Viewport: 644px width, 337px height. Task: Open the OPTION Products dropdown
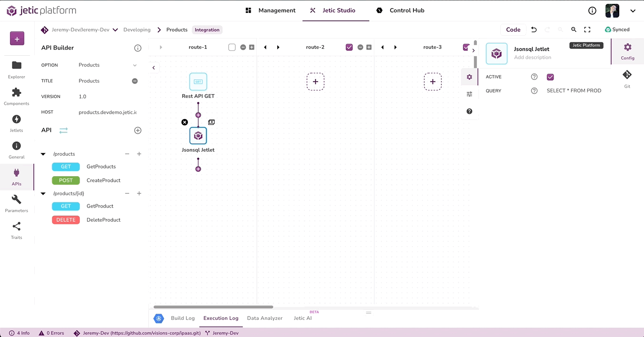click(x=108, y=65)
